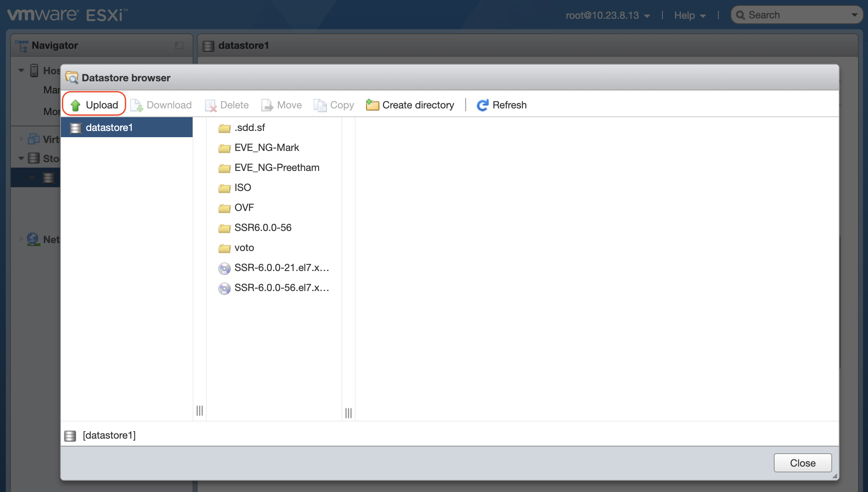Open the ISO folder

[x=243, y=188]
